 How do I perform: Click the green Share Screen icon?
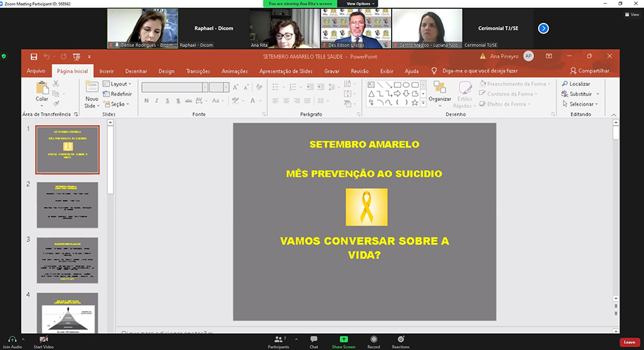[x=343, y=342]
